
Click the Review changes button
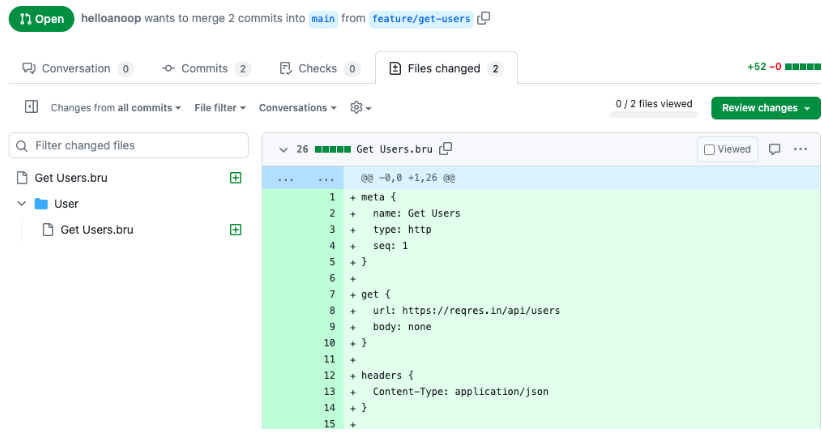coord(765,108)
